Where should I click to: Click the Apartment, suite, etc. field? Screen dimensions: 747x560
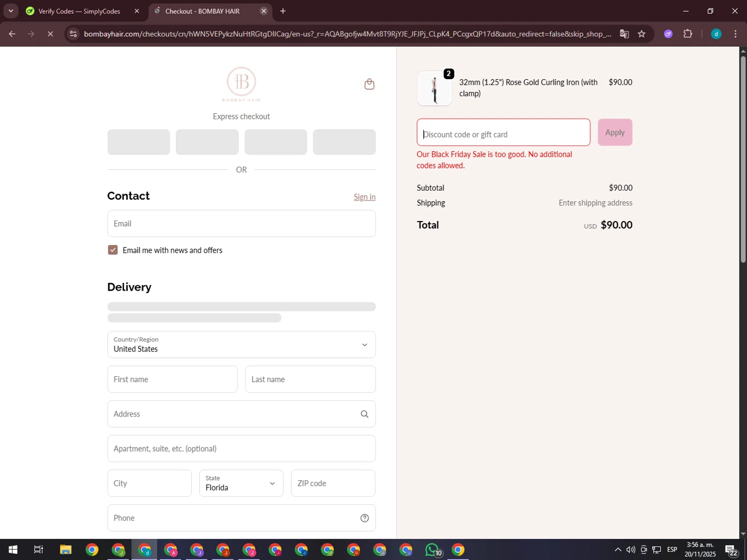pyautogui.click(x=242, y=448)
